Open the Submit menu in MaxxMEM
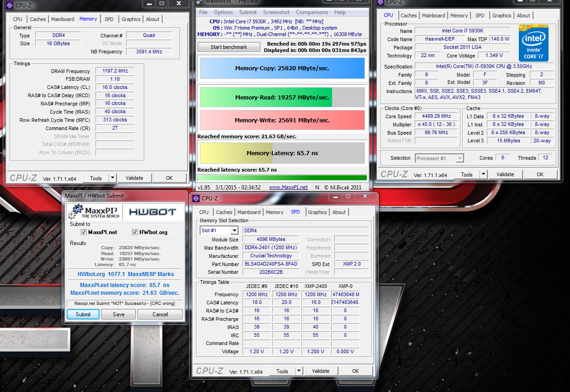Viewport: 570px width, 392px height. (x=248, y=12)
